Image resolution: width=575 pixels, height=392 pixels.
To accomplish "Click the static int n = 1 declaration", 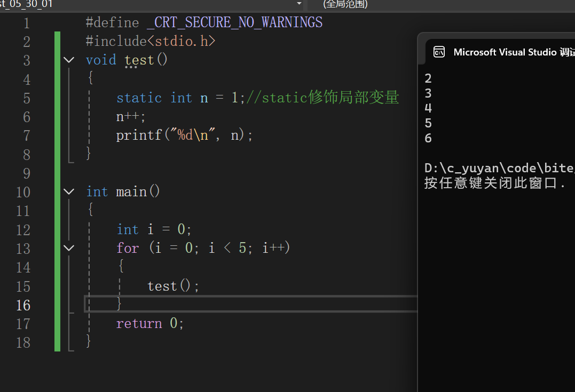I will pos(180,98).
